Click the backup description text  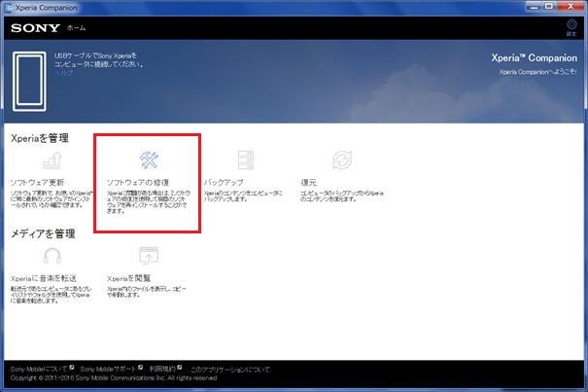tap(243, 196)
